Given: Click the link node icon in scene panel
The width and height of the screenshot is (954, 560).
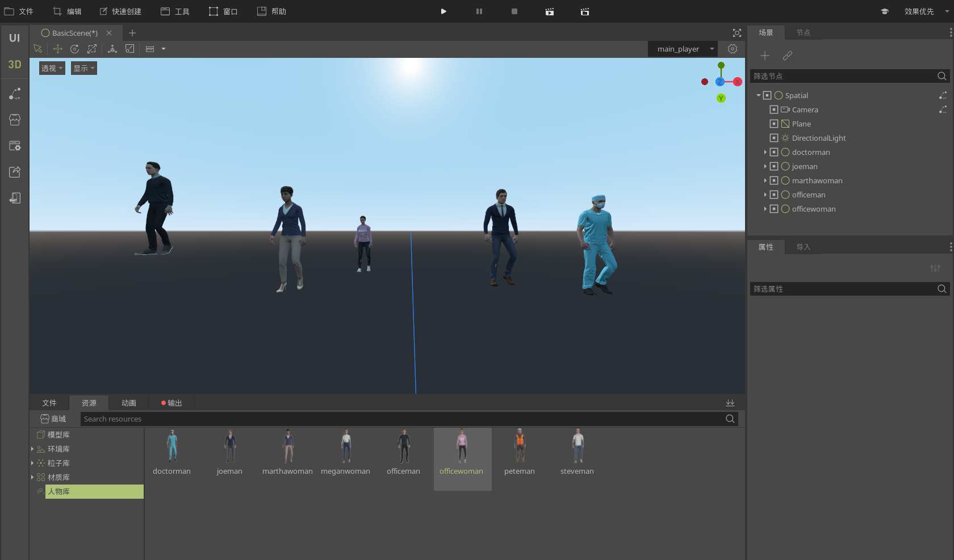Looking at the screenshot, I should (788, 56).
